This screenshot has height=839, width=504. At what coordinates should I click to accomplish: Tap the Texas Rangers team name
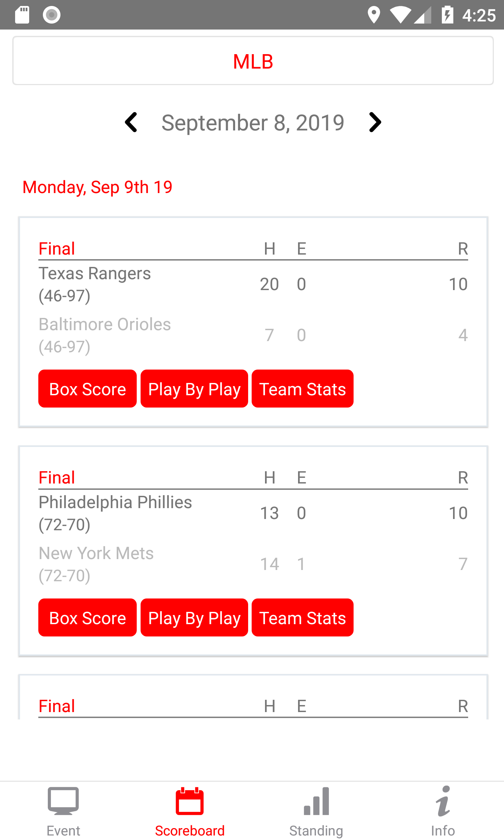click(95, 274)
